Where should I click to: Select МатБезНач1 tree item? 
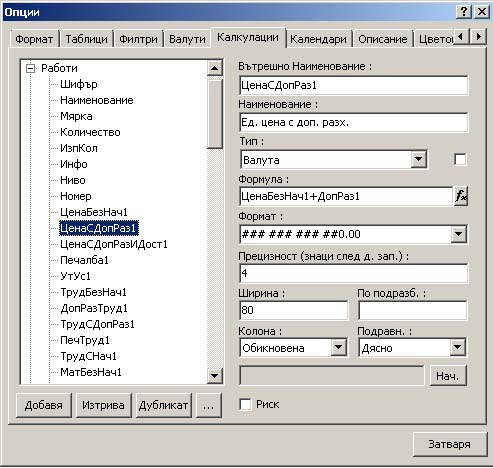coord(91,372)
